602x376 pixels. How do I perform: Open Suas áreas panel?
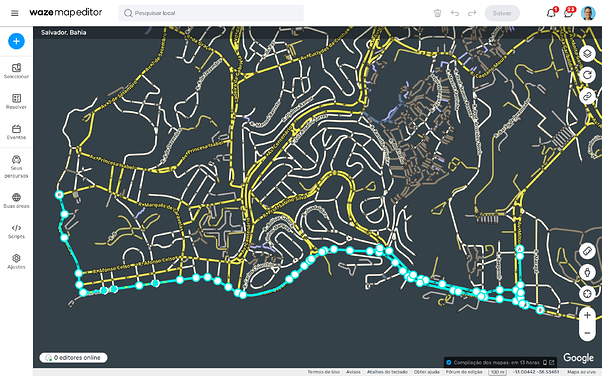click(x=16, y=201)
